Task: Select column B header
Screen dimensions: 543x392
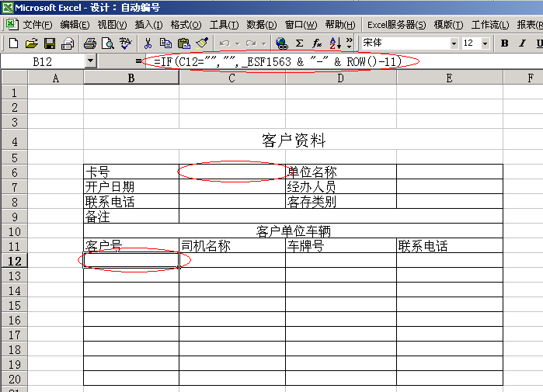Action: point(131,78)
